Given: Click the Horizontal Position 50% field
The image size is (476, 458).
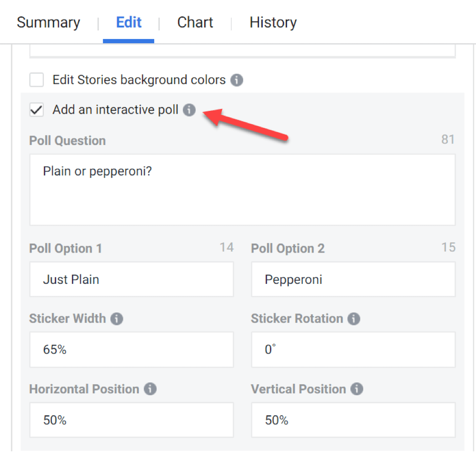Looking at the screenshot, I should click(131, 420).
